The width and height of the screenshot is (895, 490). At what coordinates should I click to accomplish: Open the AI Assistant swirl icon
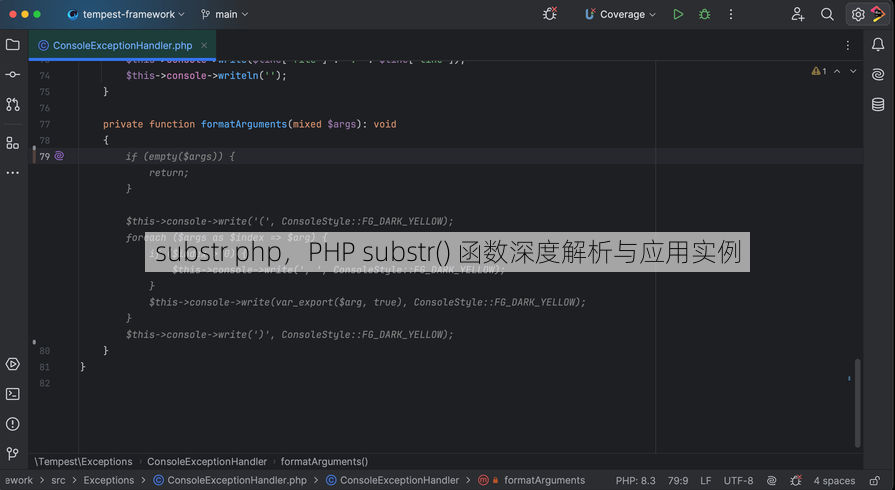click(x=878, y=74)
